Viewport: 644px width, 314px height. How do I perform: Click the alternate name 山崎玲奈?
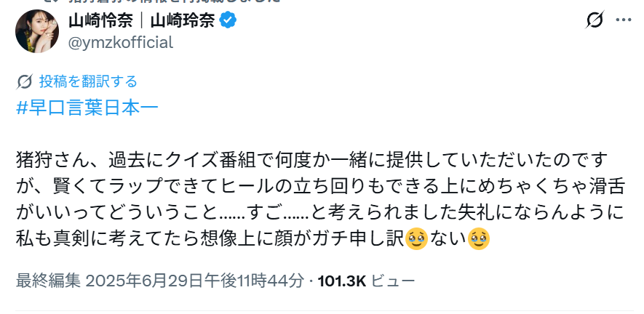185,21
